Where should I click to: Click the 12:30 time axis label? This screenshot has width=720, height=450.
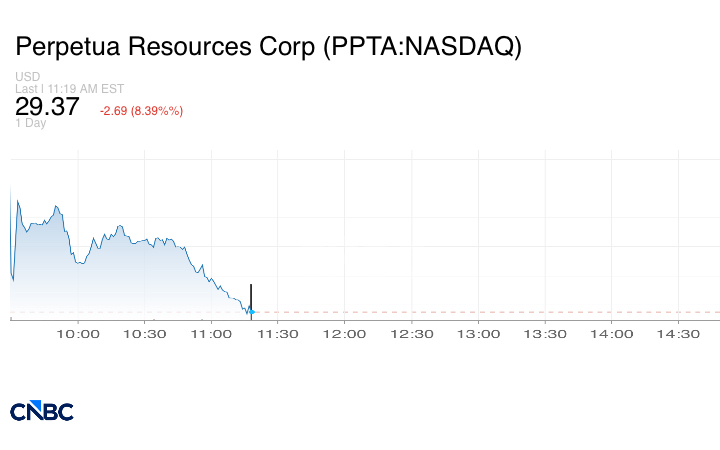click(411, 335)
